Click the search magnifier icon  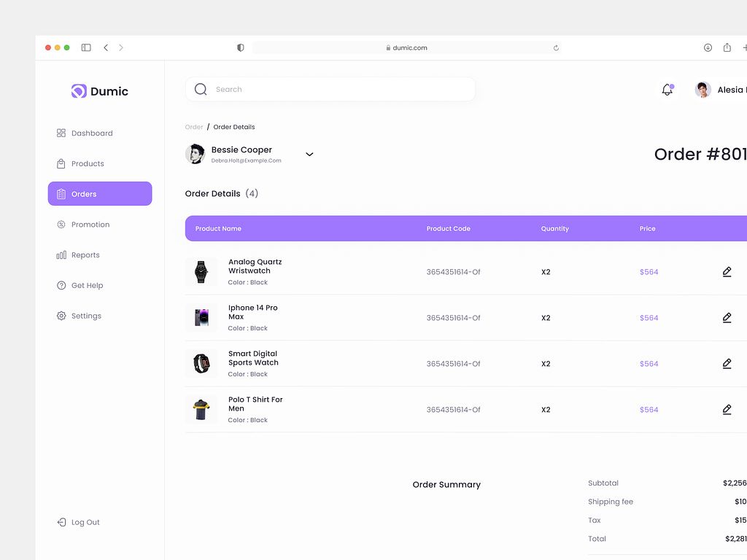click(x=201, y=89)
